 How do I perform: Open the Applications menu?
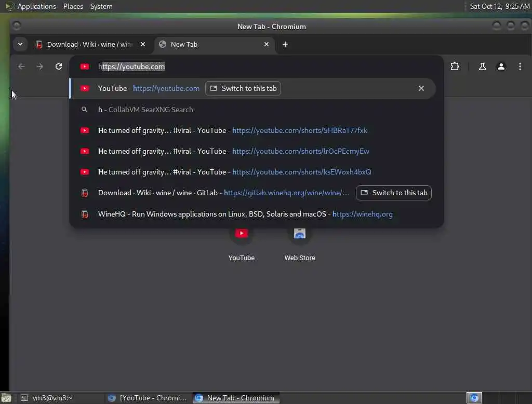click(37, 6)
